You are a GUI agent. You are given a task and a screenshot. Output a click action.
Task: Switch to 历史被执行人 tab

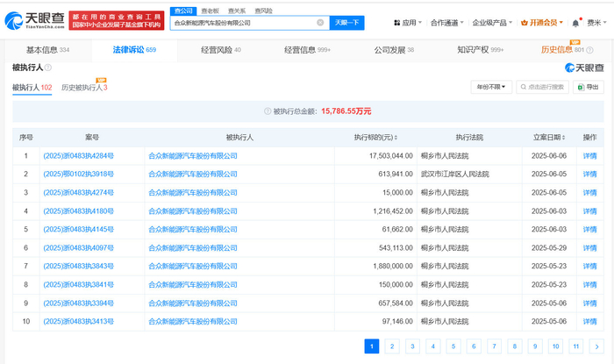pos(83,88)
